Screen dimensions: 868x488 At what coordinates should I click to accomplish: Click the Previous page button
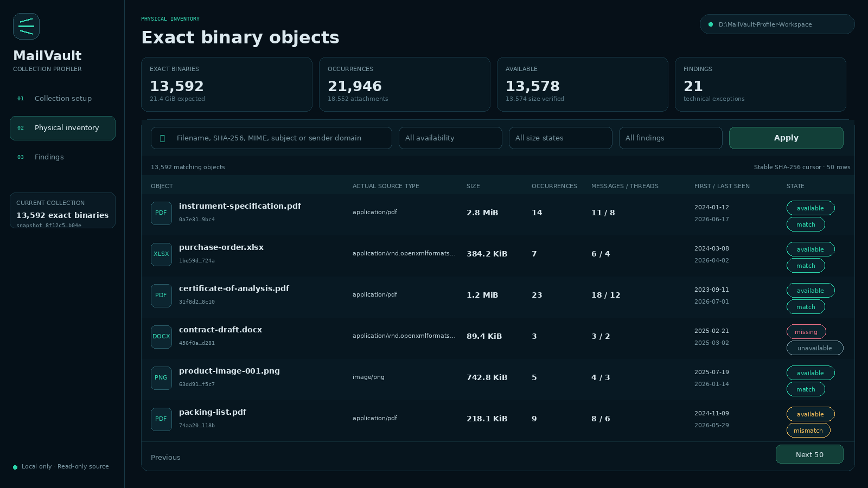(165, 458)
